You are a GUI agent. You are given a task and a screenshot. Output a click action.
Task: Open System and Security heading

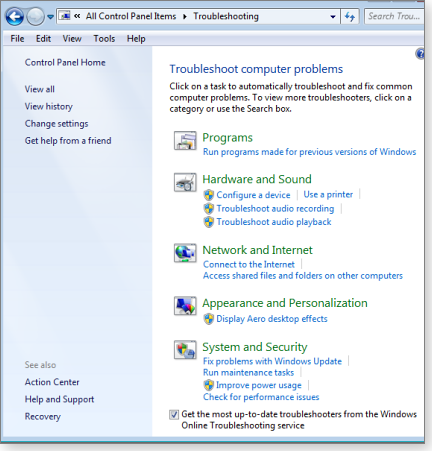[255, 347]
